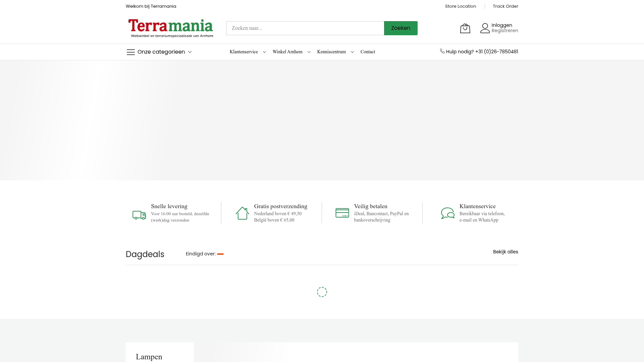
Task: Click the chat bubbles icon for Klantenservice
Action: pyautogui.click(x=448, y=213)
